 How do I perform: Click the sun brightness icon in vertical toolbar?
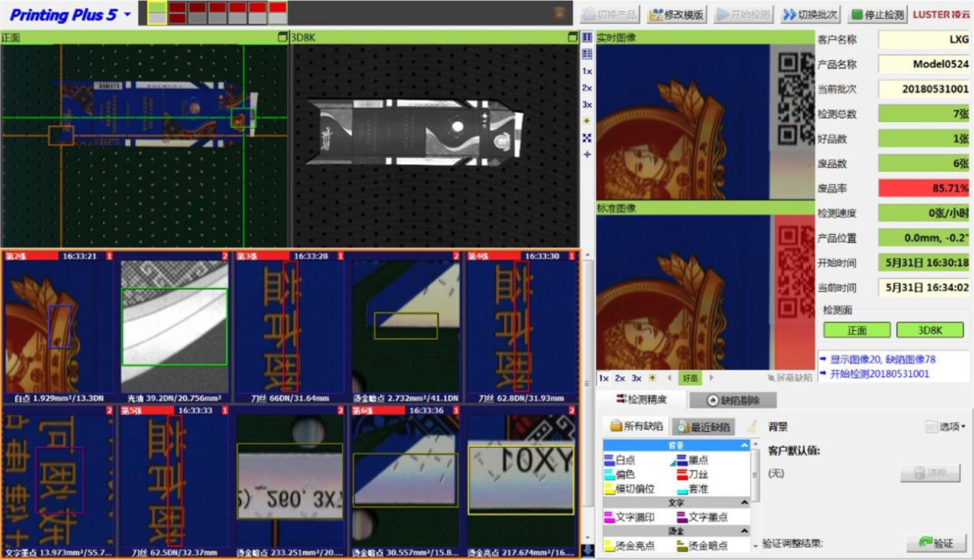click(x=587, y=121)
